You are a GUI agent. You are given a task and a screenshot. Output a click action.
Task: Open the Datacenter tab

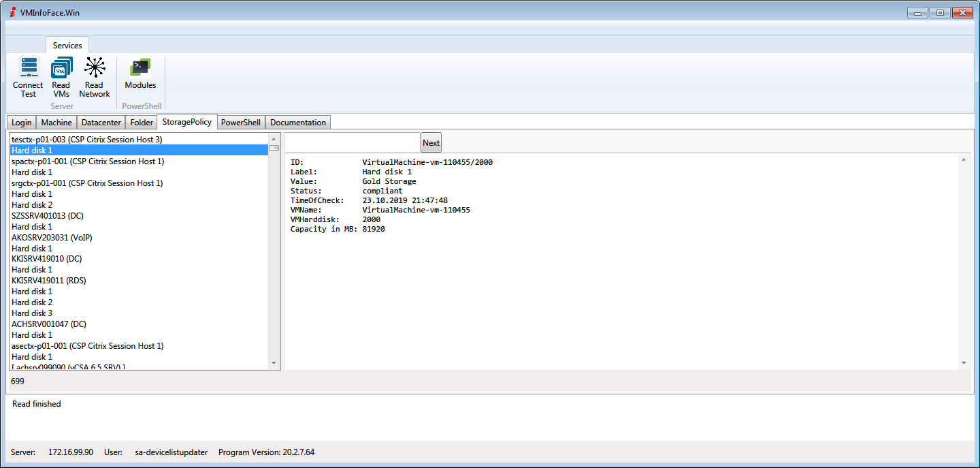click(x=101, y=123)
